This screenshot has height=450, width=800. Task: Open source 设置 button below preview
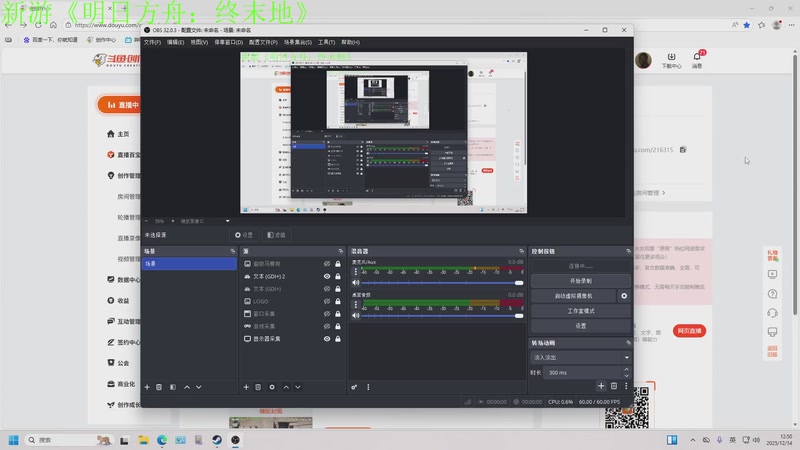244,235
